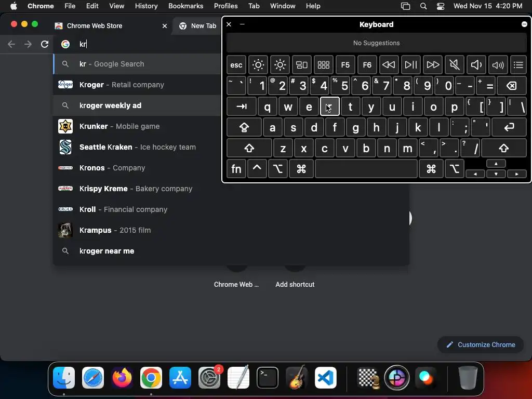Click the F6 function key
Screen dimensions: 532x399
(367, 65)
